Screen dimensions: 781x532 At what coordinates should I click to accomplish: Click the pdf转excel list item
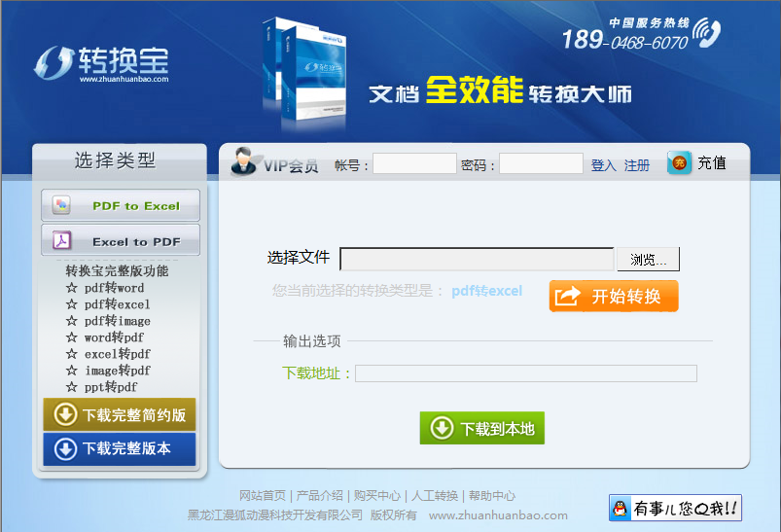(117, 304)
